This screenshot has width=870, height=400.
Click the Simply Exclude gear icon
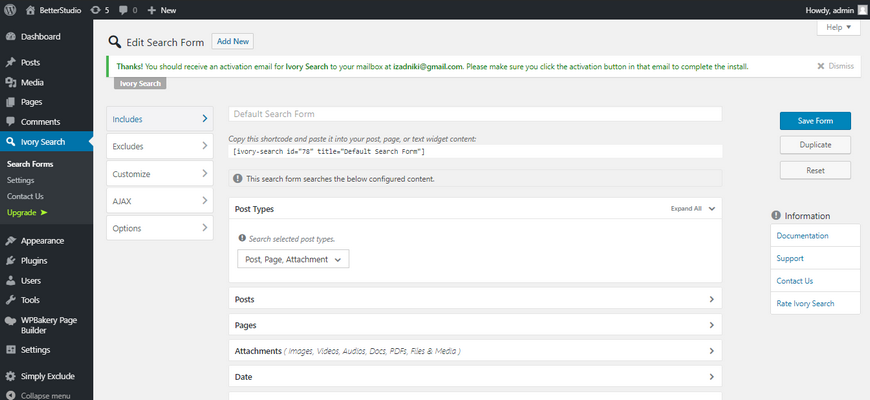[11, 376]
